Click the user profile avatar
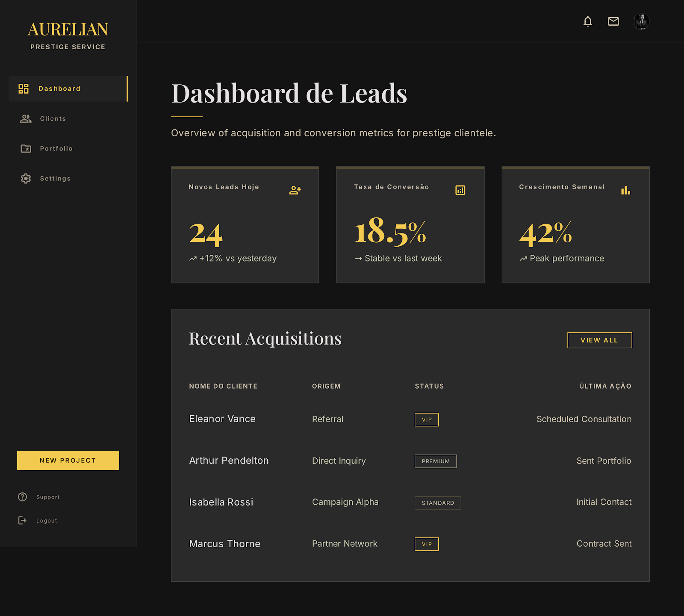 click(641, 21)
